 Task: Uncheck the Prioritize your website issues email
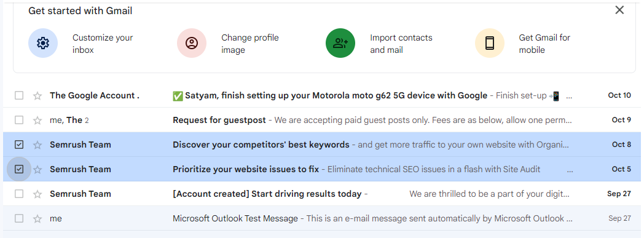pyautogui.click(x=19, y=169)
